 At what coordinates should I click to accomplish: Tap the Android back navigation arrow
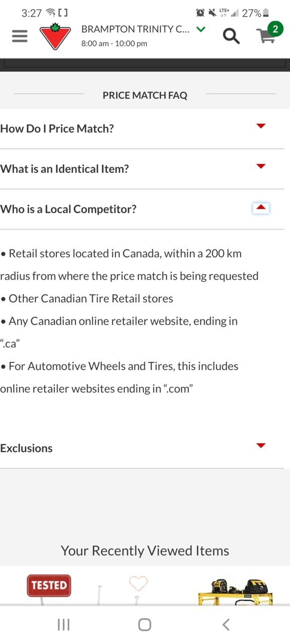pyautogui.click(x=226, y=624)
